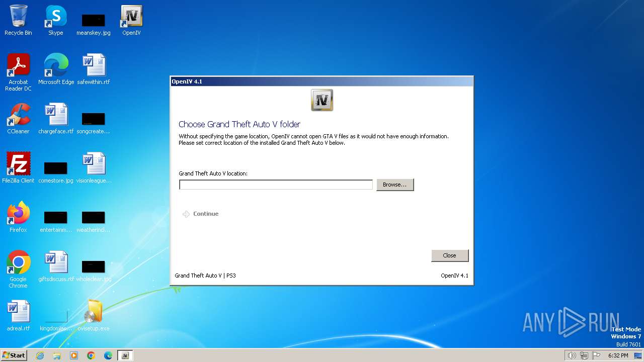This screenshot has height=362, width=644.
Task: Select the meanskey.jpg file on desktop
Action: coord(94,24)
